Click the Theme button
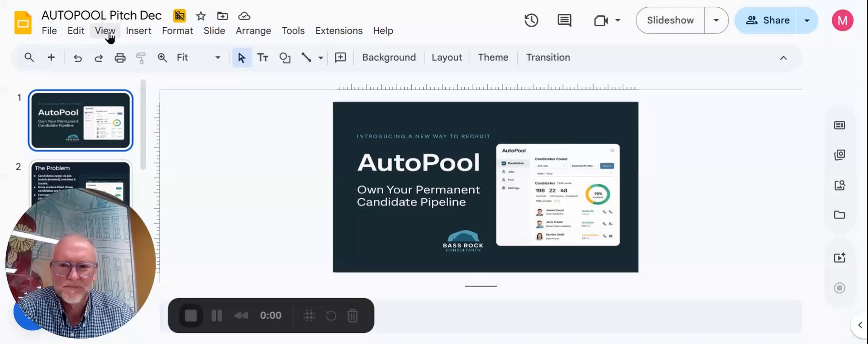Screen dimensions: 868x344 point(493,57)
